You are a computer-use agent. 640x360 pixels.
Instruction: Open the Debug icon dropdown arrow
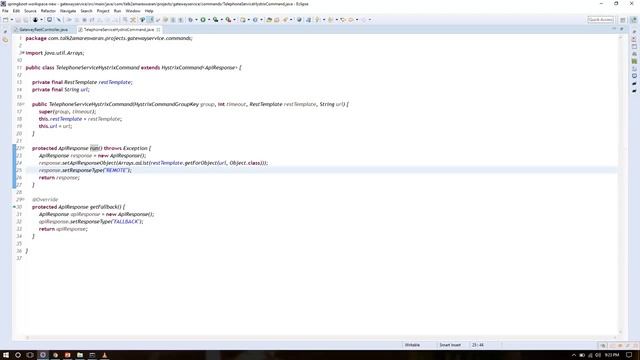coord(196,20)
